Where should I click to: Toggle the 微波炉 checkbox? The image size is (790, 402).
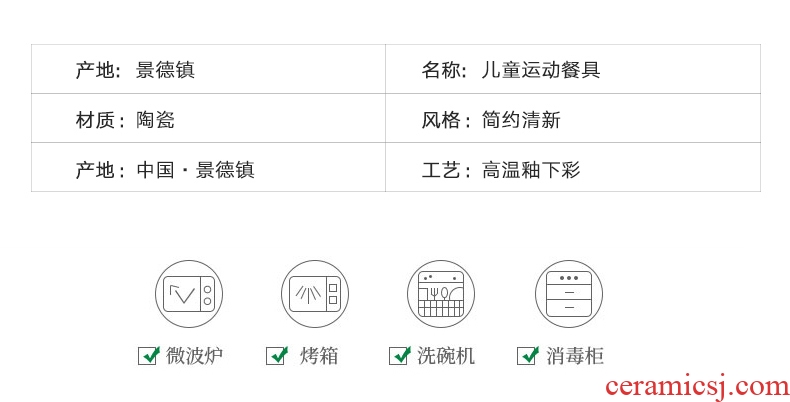(148, 356)
